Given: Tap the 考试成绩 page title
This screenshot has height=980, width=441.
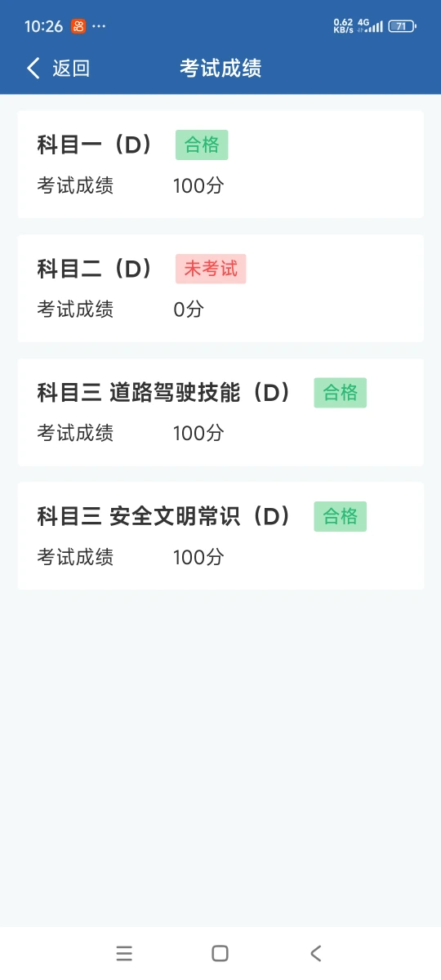Looking at the screenshot, I should tap(220, 69).
